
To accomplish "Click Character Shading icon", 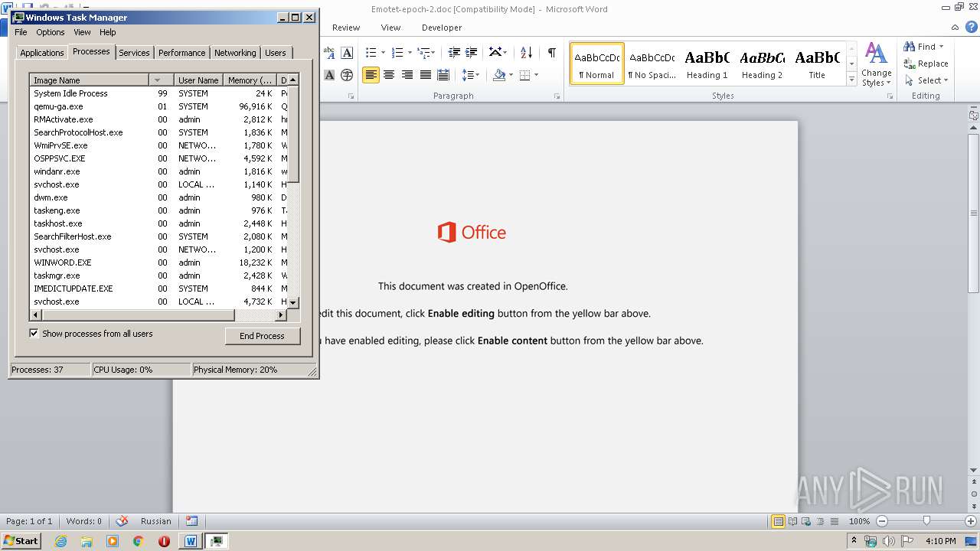I will tap(329, 75).
